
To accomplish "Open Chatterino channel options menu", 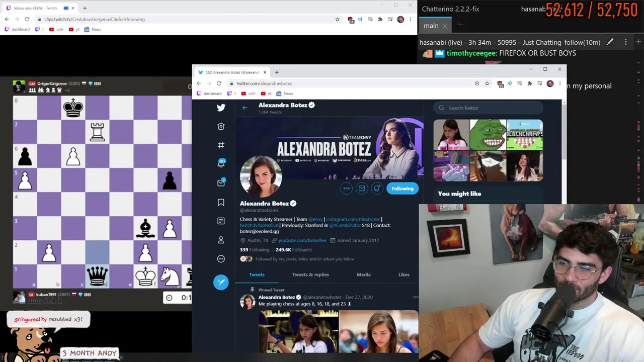I will 626,42.
